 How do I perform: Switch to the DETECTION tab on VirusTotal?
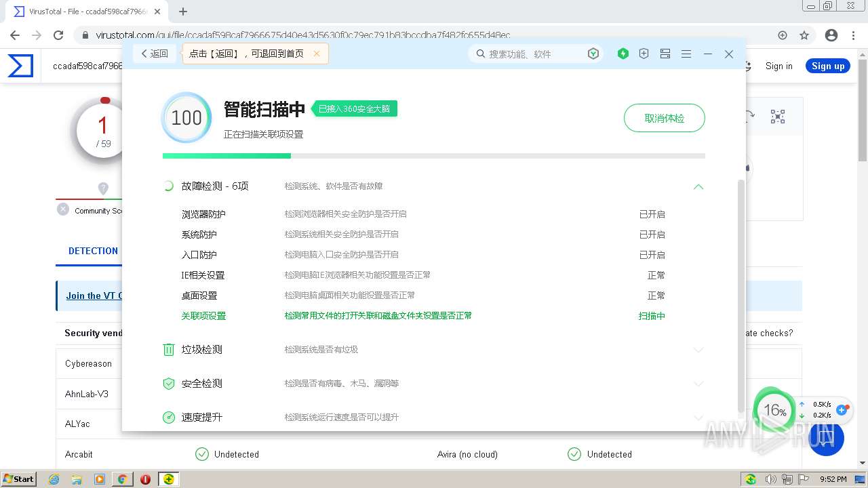93,251
